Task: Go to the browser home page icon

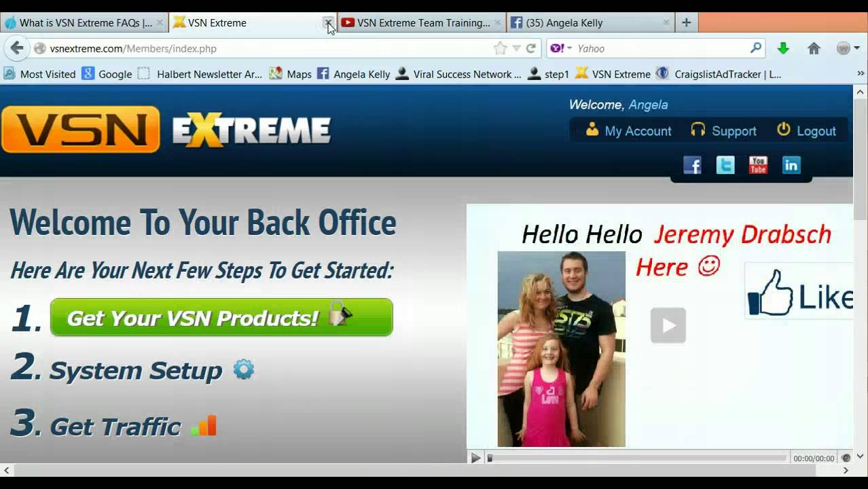Action: 814,48
